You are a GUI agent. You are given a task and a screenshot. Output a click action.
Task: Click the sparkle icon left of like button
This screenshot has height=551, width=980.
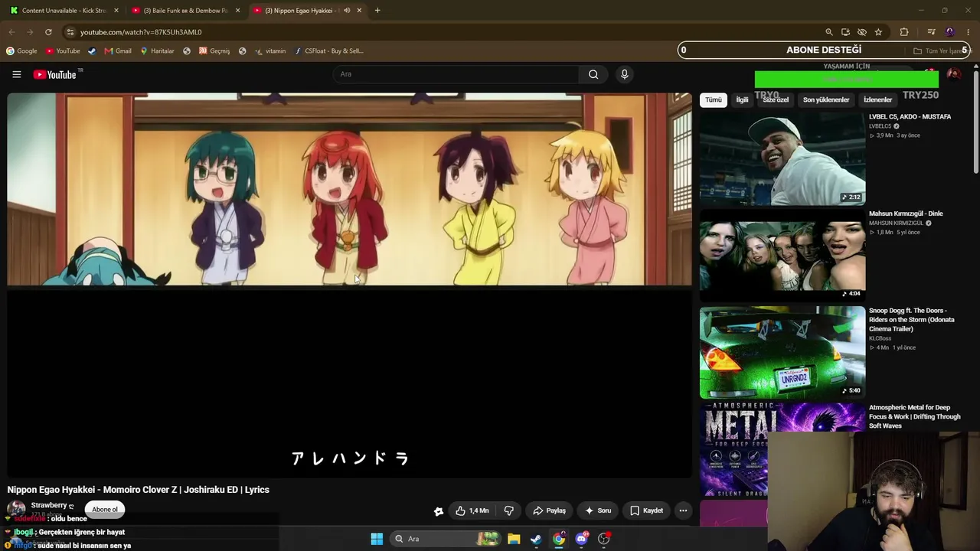point(439,511)
